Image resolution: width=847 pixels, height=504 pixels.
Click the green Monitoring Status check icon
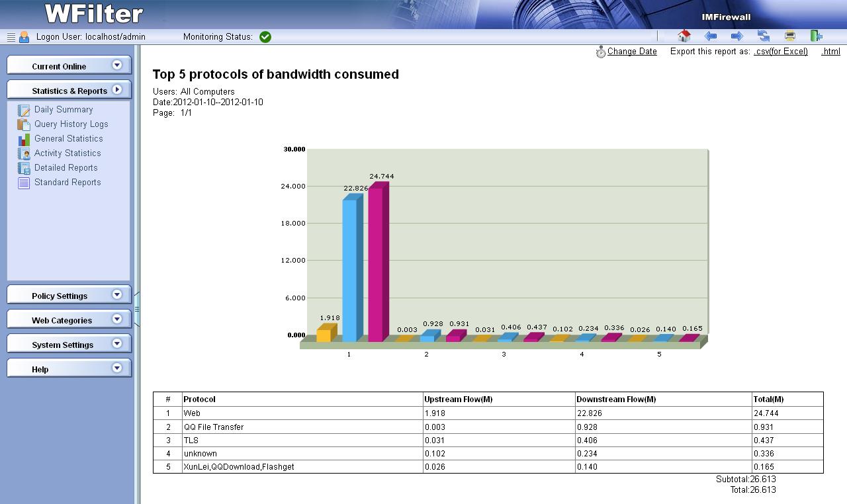pyautogui.click(x=265, y=37)
